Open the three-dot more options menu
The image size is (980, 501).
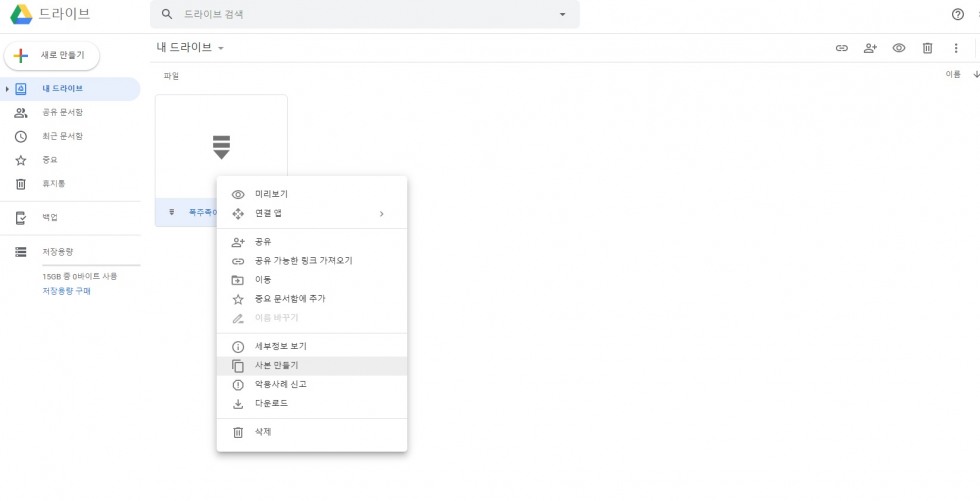click(x=956, y=48)
